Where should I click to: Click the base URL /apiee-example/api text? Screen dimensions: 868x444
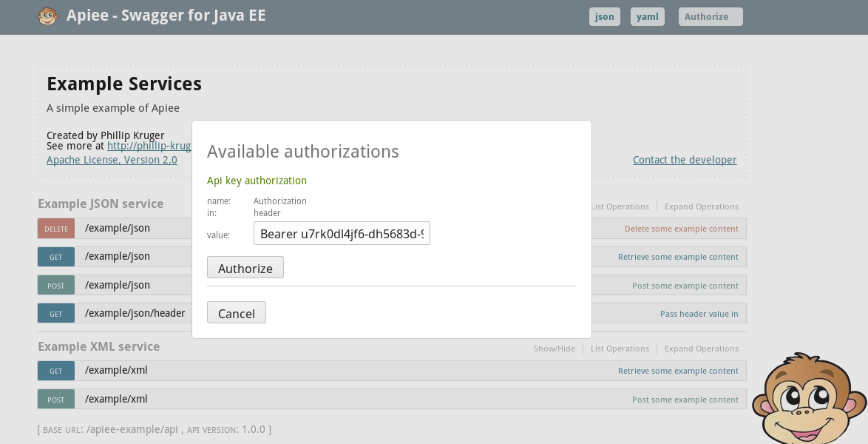(x=132, y=430)
